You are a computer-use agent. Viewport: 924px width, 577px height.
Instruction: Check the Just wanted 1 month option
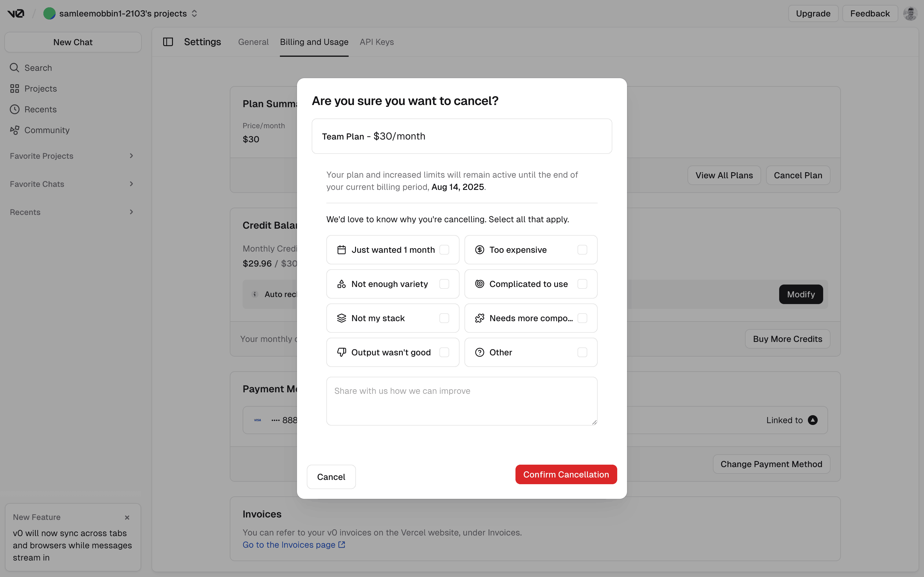[444, 250]
